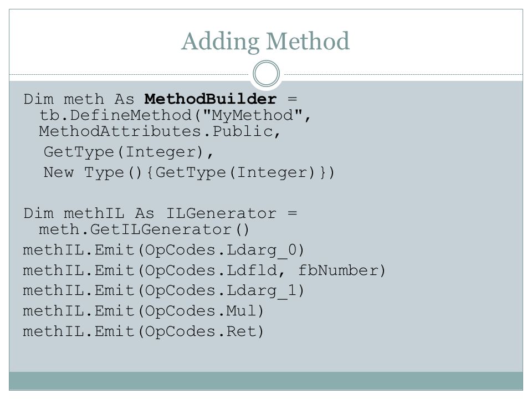Click the 'Dim methIL As ILGenerator' line

160,213
